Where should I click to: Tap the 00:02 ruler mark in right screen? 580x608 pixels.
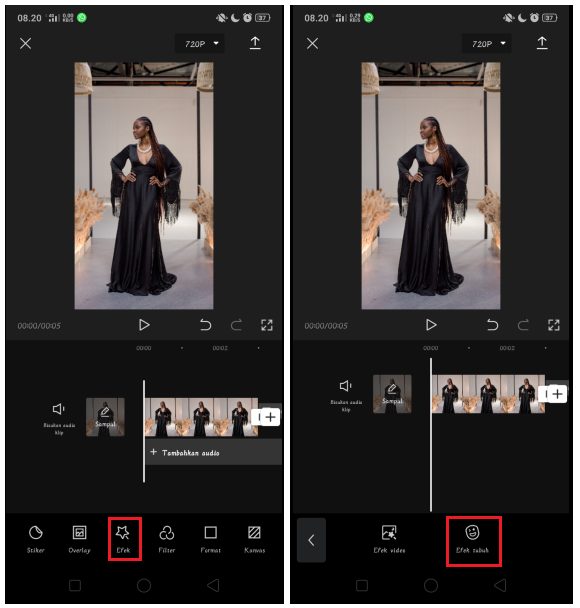(507, 348)
